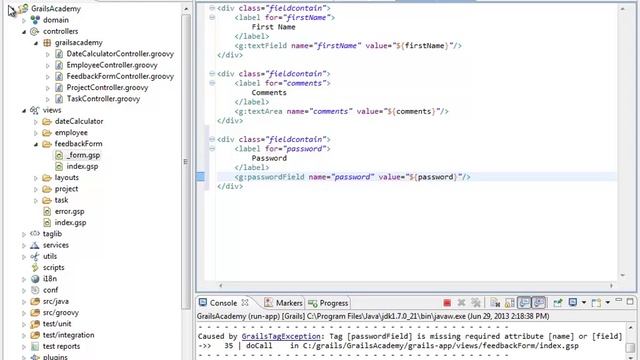Click the test reports icon
Image resolution: width=640 pixels, height=360 pixels.
35,347
